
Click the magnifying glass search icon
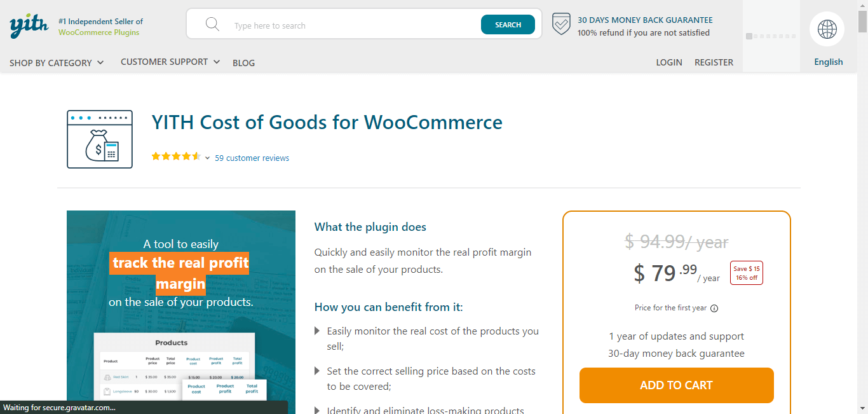[x=212, y=25]
